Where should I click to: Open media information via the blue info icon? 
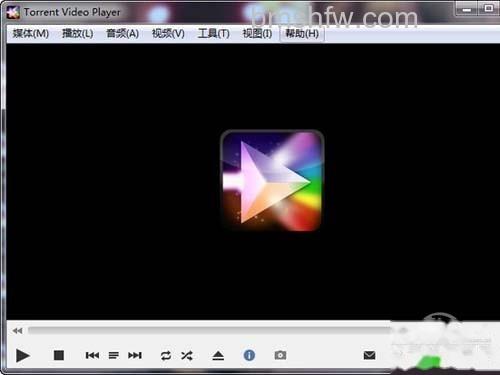pyautogui.click(x=249, y=355)
